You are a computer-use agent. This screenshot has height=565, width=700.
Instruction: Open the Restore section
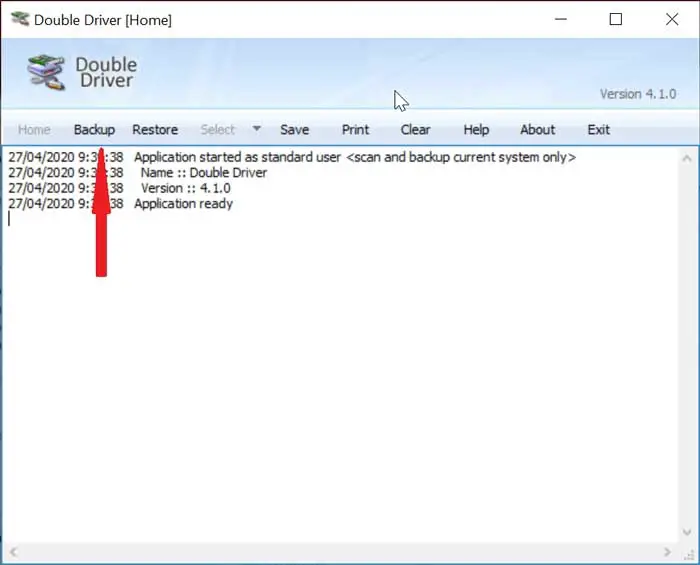click(155, 130)
